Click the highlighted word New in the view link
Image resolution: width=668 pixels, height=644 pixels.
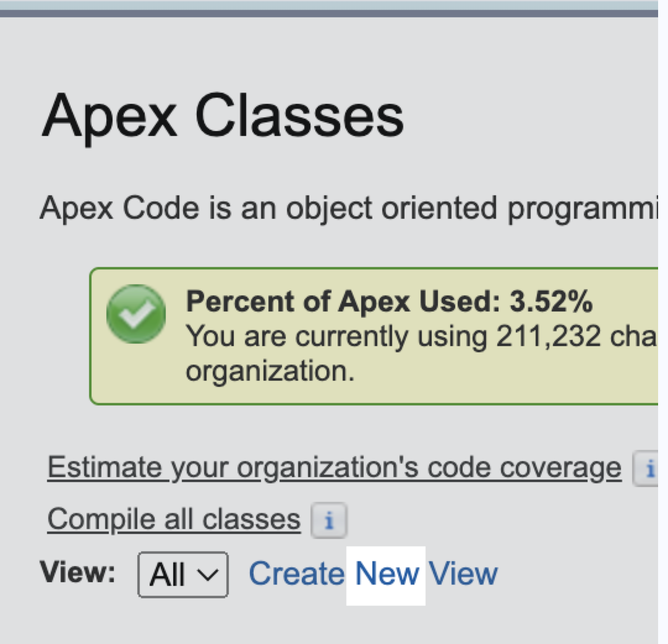[387, 574]
